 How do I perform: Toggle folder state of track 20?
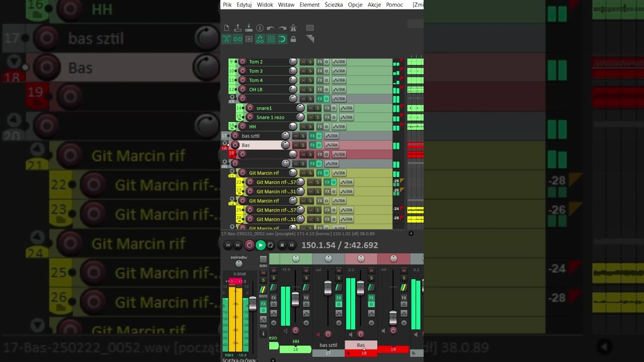coord(225,162)
